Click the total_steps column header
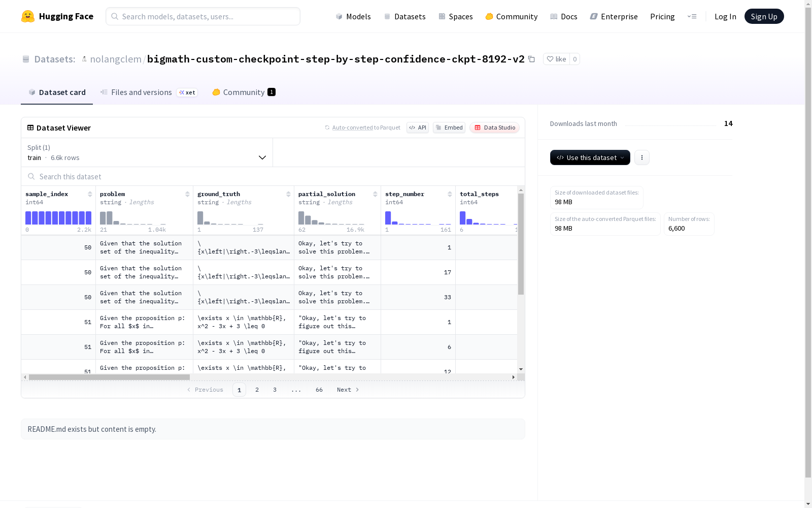Screen dimensions: 812x508 tap(479, 194)
